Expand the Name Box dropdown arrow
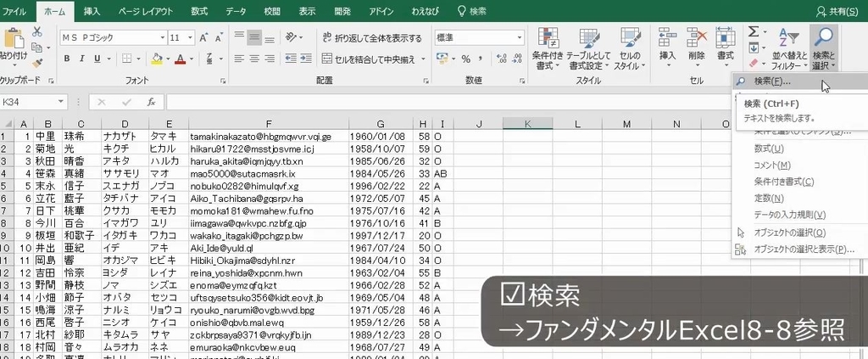Viewport: 868px width, 359px height. (x=60, y=102)
